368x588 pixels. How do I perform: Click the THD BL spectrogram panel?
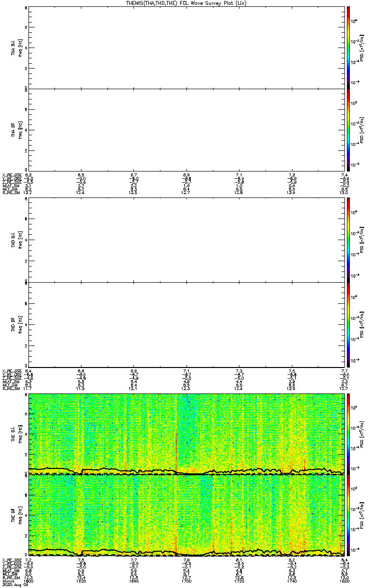point(186,241)
